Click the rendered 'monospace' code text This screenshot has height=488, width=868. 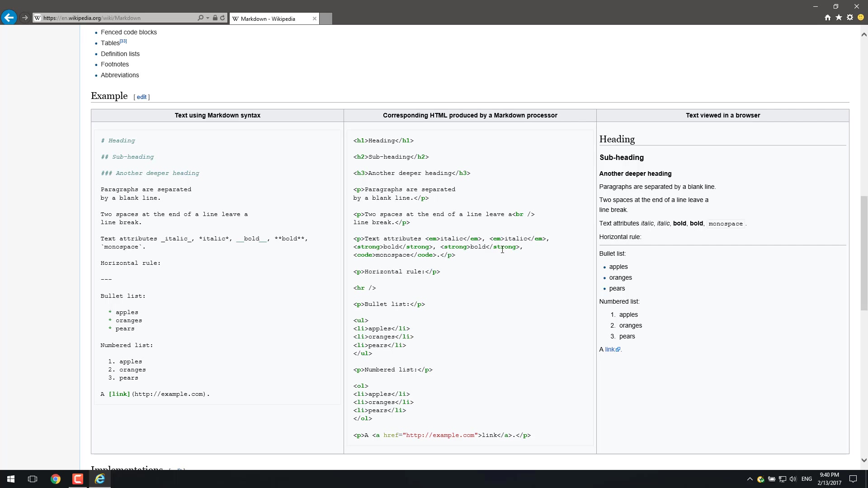pyautogui.click(x=726, y=224)
